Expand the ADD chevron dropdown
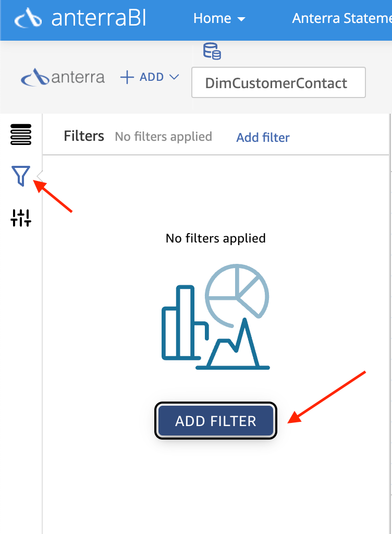Image resolution: width=392 pixels, height=534 pixels. 174,77
